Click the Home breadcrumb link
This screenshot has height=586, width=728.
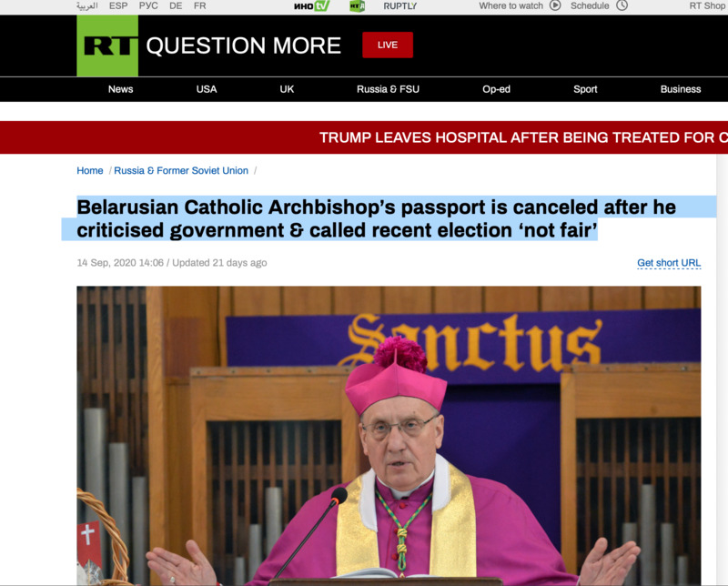(90, 170)
